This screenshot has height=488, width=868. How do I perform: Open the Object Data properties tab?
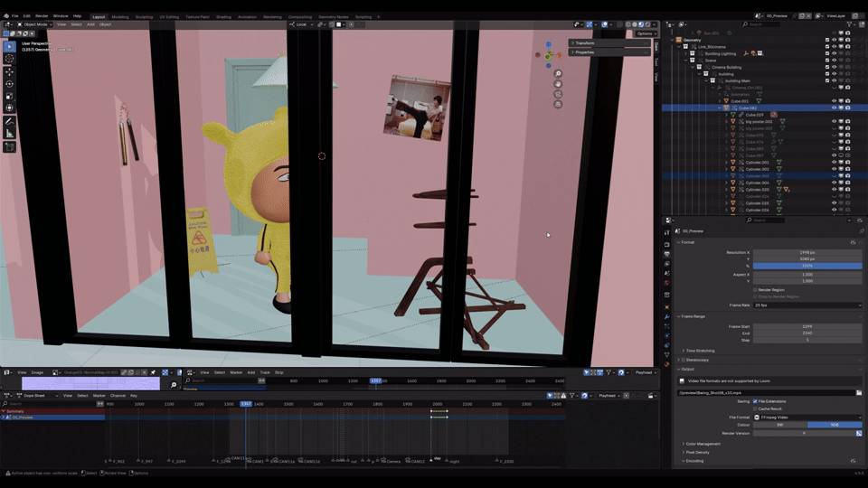click(667, 354)
